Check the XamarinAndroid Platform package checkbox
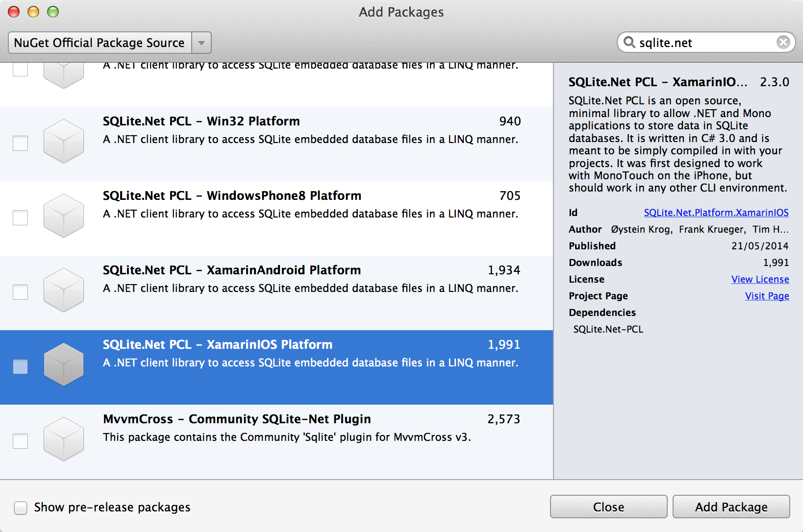 (x=21, y=292)
